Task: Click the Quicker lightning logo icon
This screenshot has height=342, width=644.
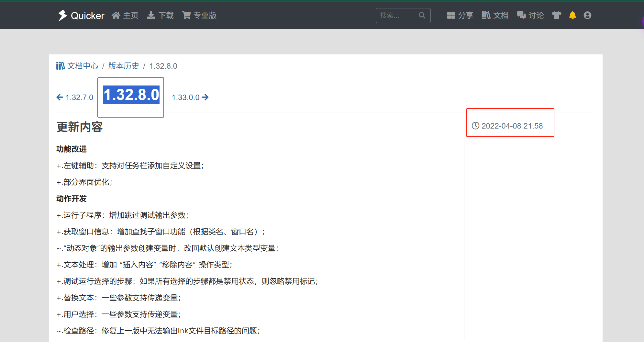Action: [x=62, y=15]
